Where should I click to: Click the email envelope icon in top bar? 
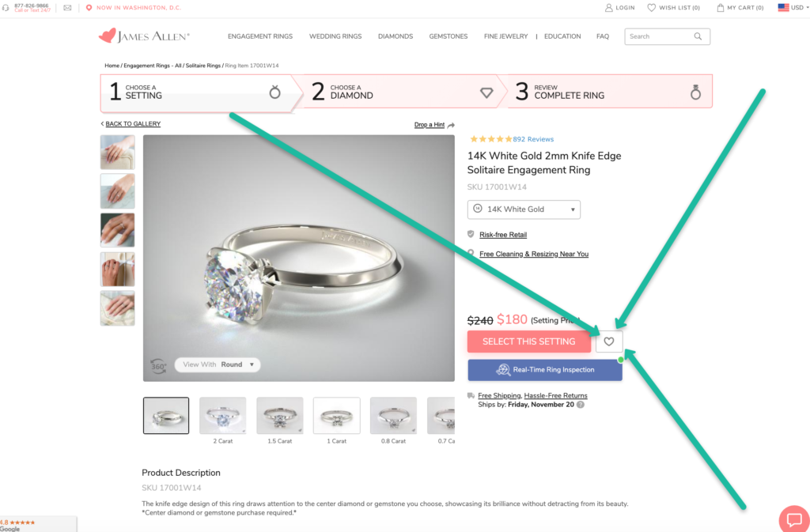[x=67, y=8]
